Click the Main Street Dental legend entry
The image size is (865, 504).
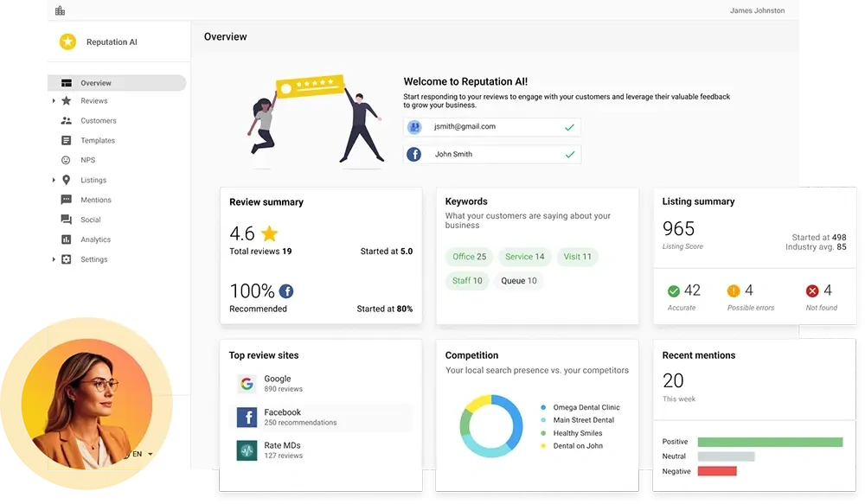pyautogui.click(x=578, y=420)
